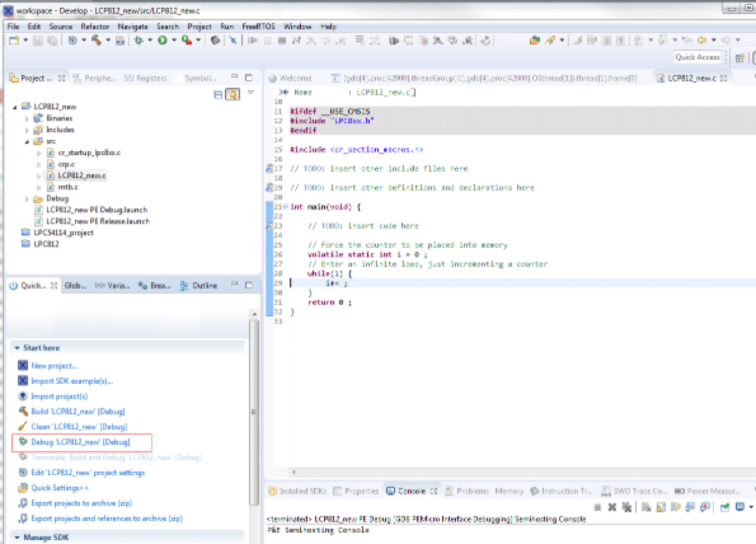756x544 pixels.
Task: Click the green Run button in toolbar
Action: pos(163,40)
